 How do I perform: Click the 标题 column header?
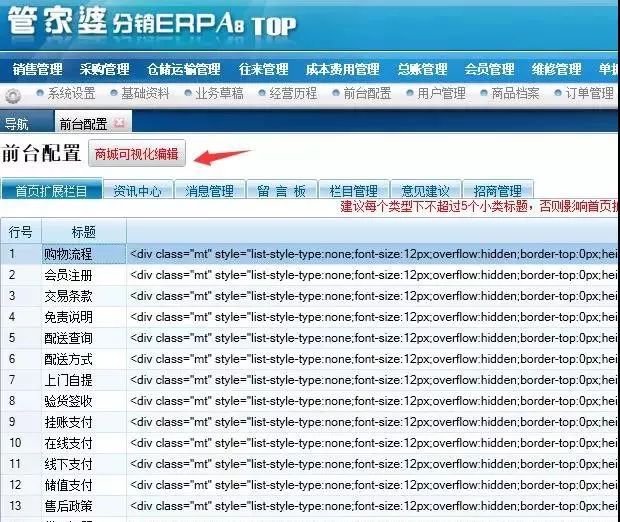click(83, 232)
